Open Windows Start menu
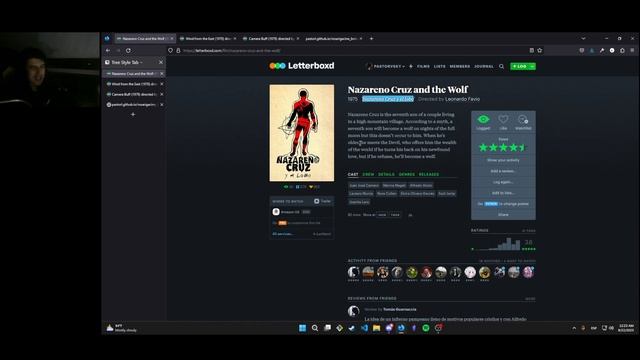This screenshot has height=360, width=640. pyautogui.click(x=302, y=328)
